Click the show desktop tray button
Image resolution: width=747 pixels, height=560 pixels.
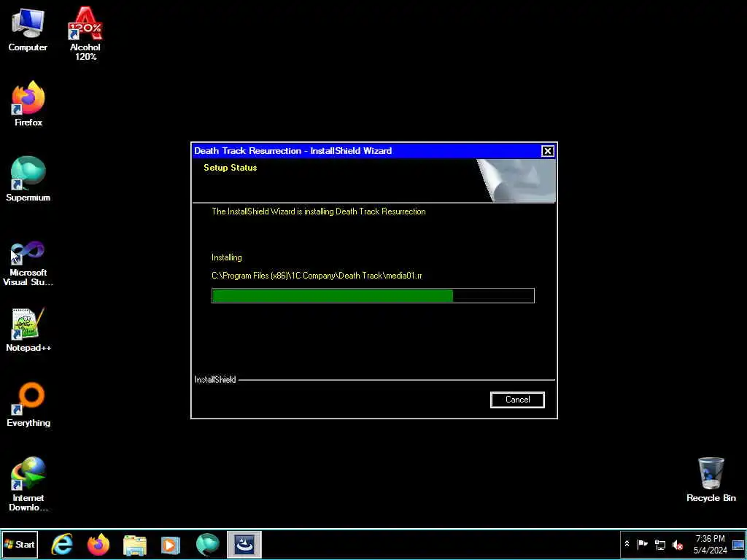coord(738,544)
